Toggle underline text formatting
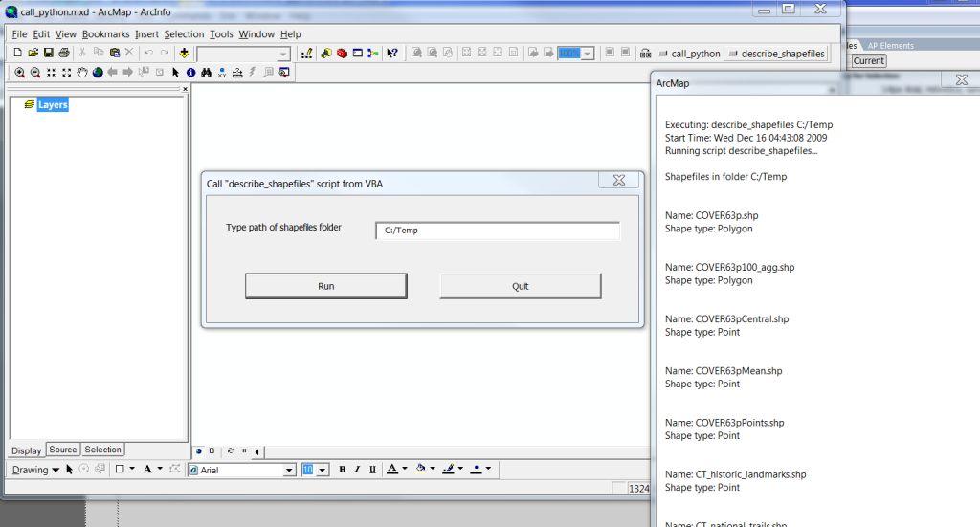 pyautogui.click(x=372, y=470)
